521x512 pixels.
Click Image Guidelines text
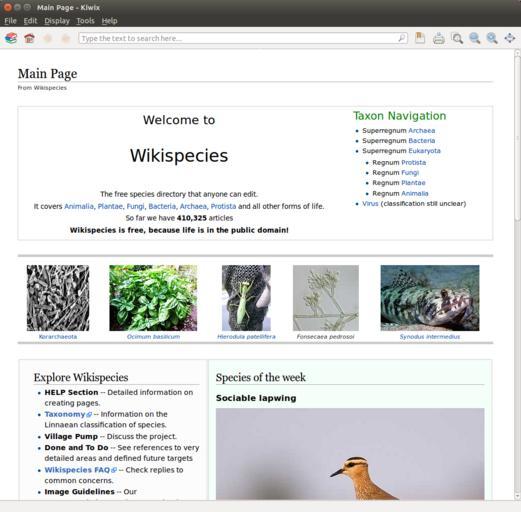tap(80, 492)
